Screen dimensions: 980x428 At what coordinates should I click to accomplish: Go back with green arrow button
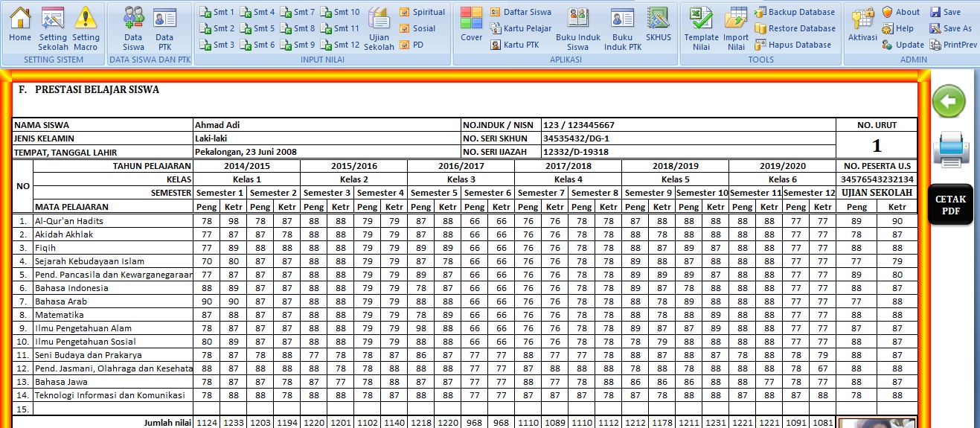coord(949,101)
